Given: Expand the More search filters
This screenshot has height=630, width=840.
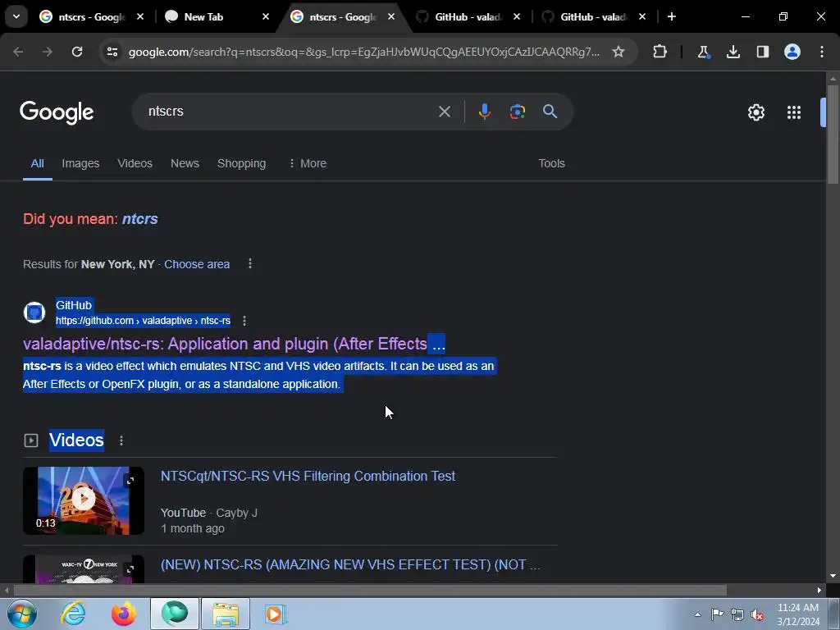Looking at the screenshot, I should [x=308, y=163].
